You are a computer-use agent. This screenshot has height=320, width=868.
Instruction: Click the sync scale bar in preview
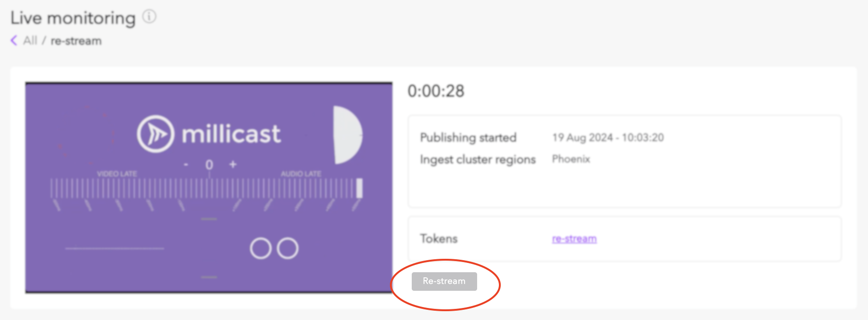tap(206, 189)
